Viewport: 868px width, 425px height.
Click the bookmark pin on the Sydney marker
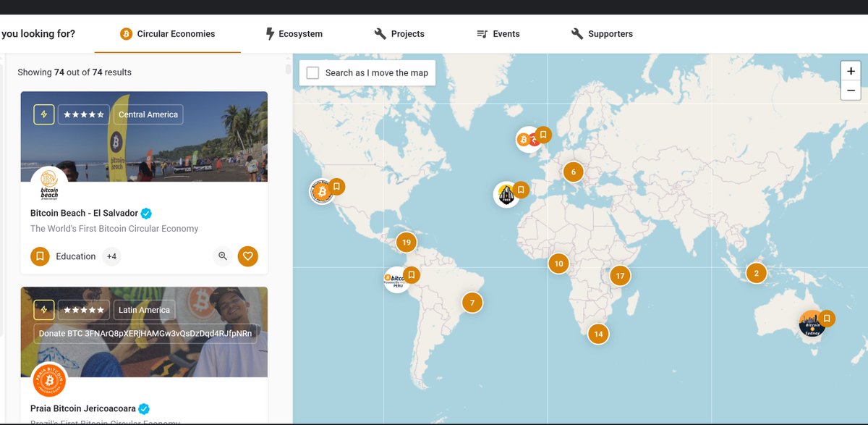click(827, 318)
